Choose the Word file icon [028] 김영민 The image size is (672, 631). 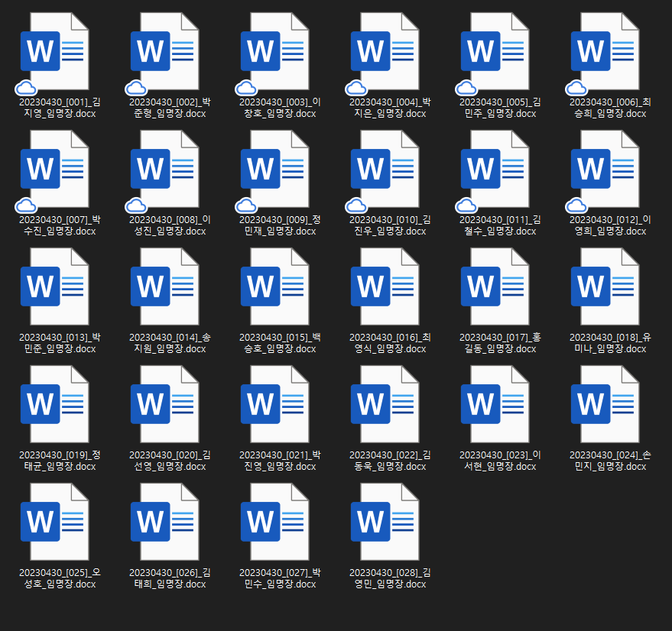[385, 522]
